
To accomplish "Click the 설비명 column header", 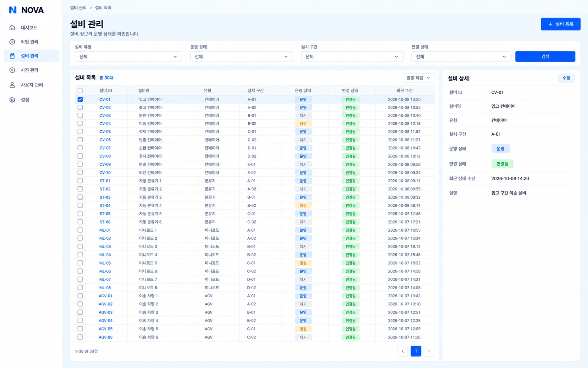I will pyautogui.click(x=144, y=91).
